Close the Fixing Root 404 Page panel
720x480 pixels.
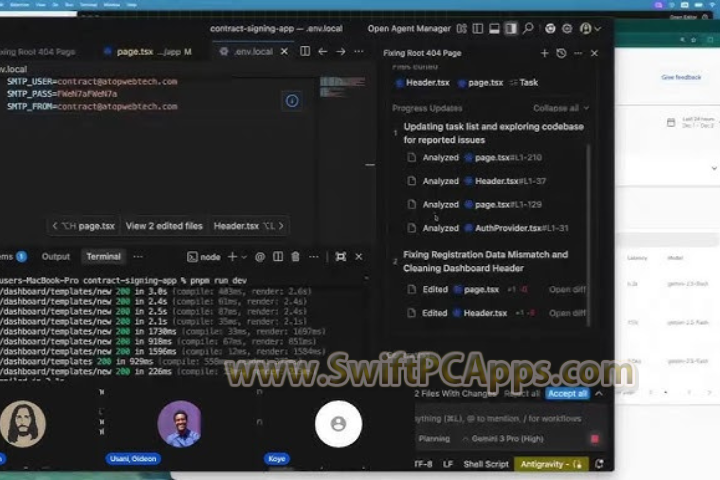(594, 53)
